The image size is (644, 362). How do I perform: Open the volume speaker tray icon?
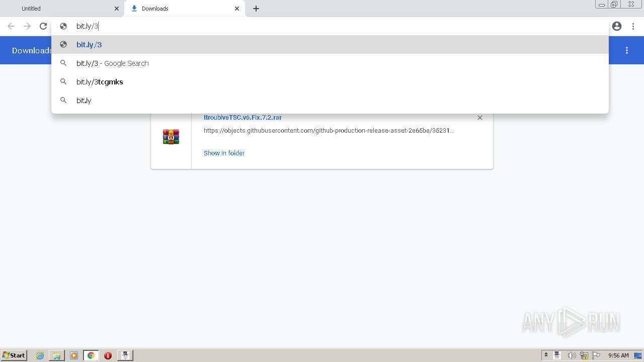[572, 355]
